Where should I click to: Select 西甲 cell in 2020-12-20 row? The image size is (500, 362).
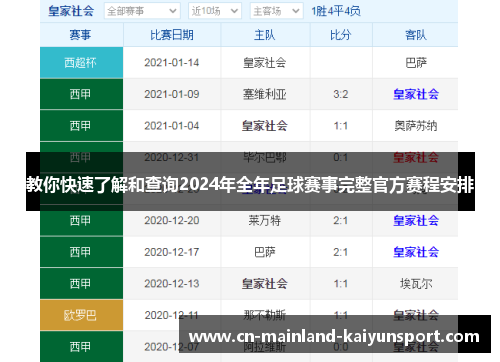pyautogui.click(x=81, y=220)
